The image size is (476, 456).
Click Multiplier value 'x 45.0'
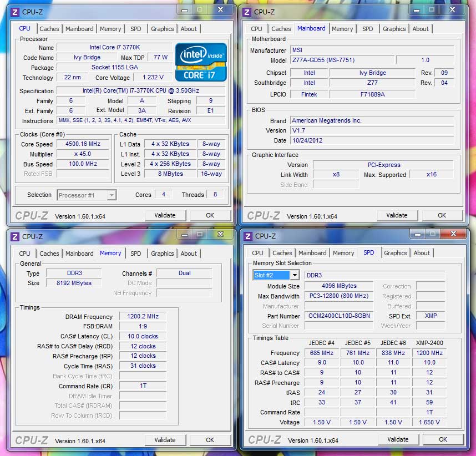[83, 154]
